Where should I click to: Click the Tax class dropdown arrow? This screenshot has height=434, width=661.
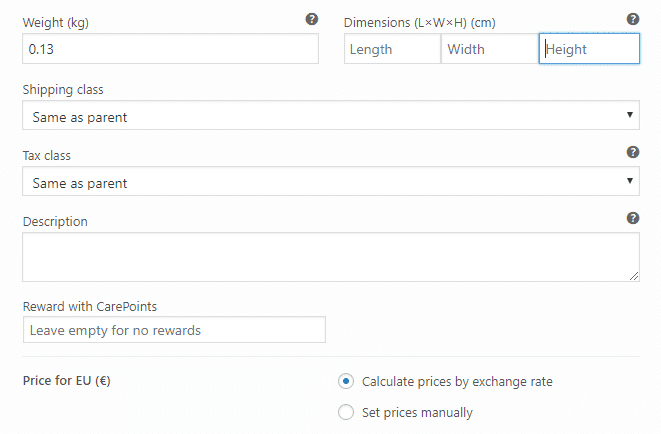pyautogui.click(x=630, y=181)
